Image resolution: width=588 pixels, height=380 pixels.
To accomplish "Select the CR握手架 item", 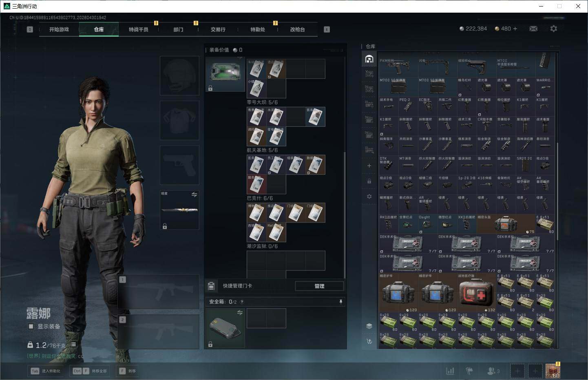I will [x=486, y=126].
